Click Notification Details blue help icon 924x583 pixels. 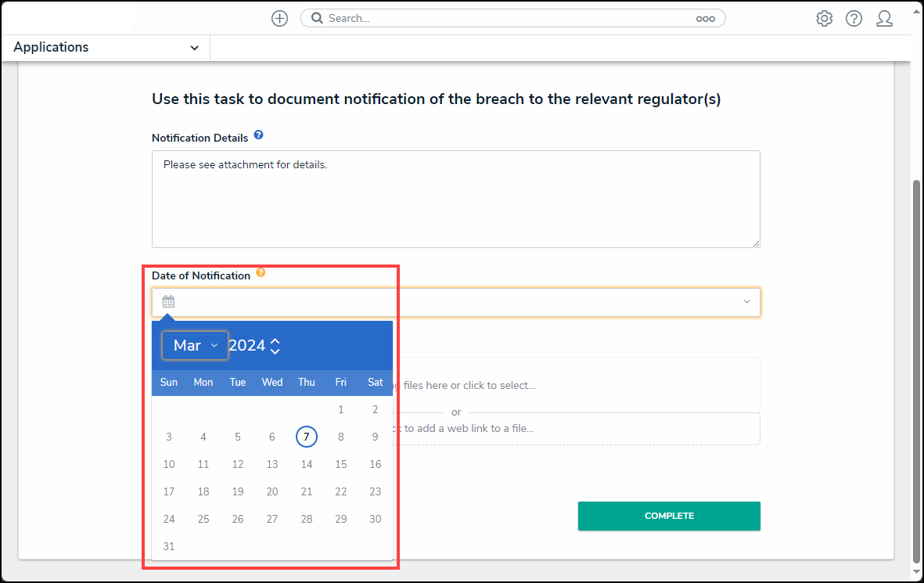tap(258, 135)
